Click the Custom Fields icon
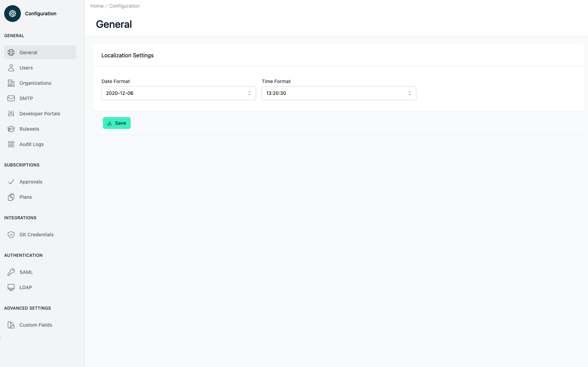Viewport: 588px width, 367px height. click(x=11, y=325)
